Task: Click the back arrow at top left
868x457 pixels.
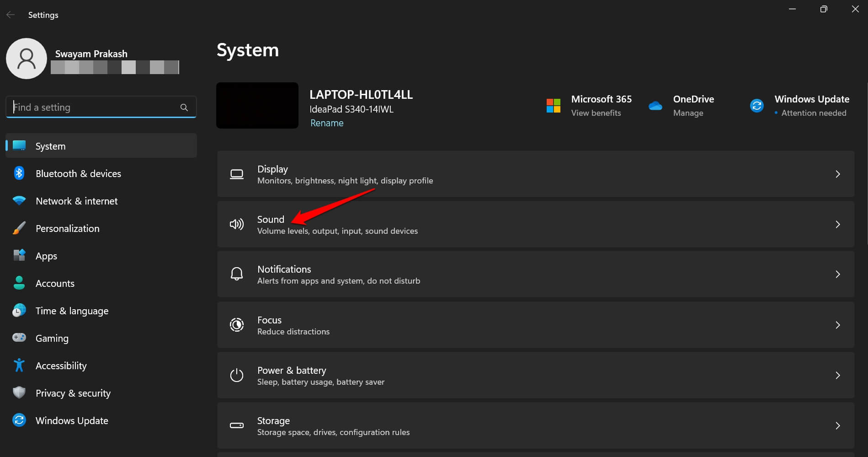Action: [x=11, y=14]
